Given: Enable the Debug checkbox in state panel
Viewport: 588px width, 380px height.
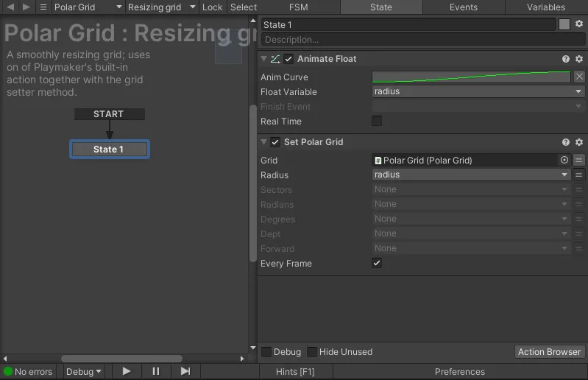Looking at the screenshot, I should 266,352.
